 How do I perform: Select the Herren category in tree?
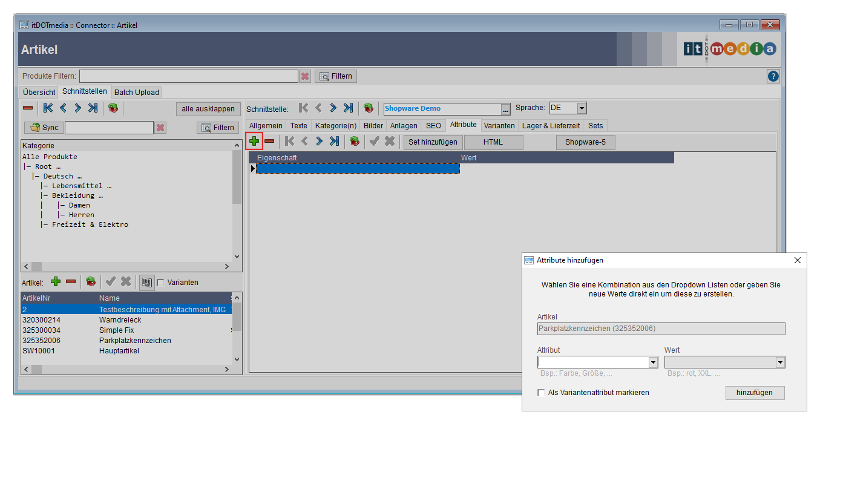pos(81,215)
